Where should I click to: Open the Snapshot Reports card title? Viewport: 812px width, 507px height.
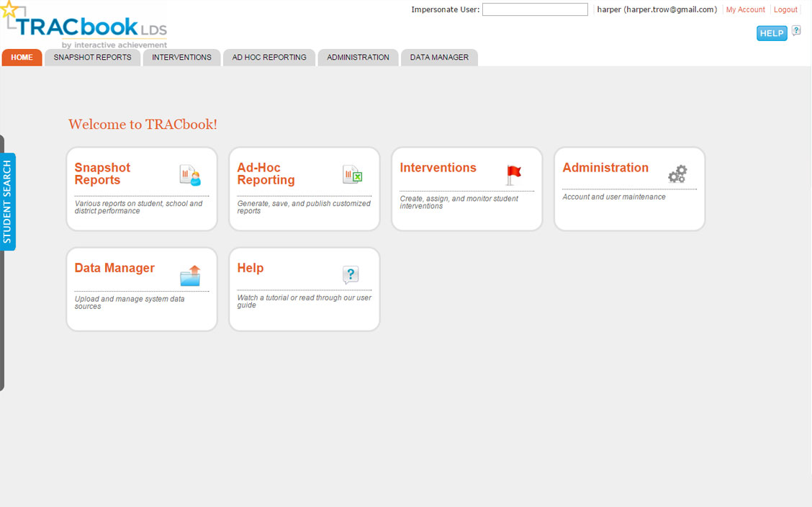click(102, 174)
